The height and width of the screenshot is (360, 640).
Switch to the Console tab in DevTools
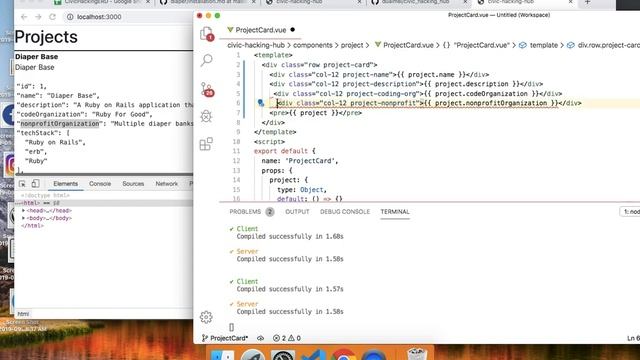coord(100,184)
